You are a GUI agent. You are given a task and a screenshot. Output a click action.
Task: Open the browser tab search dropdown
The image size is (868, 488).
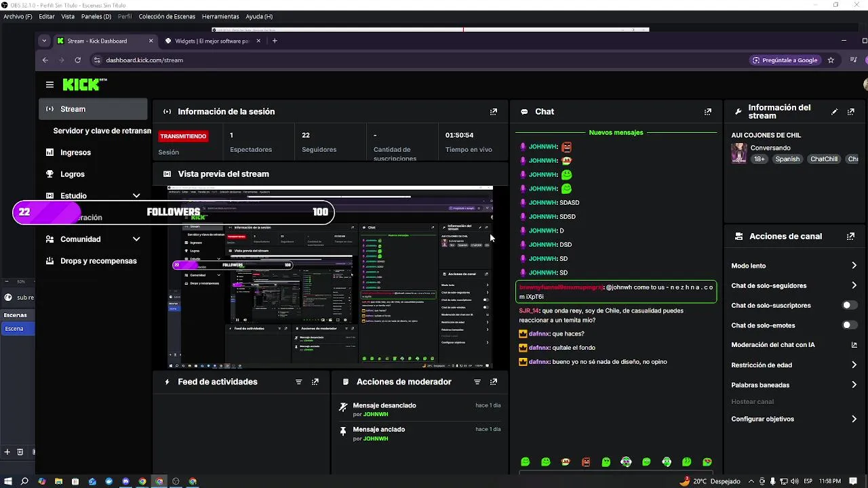tap(44, 41)
